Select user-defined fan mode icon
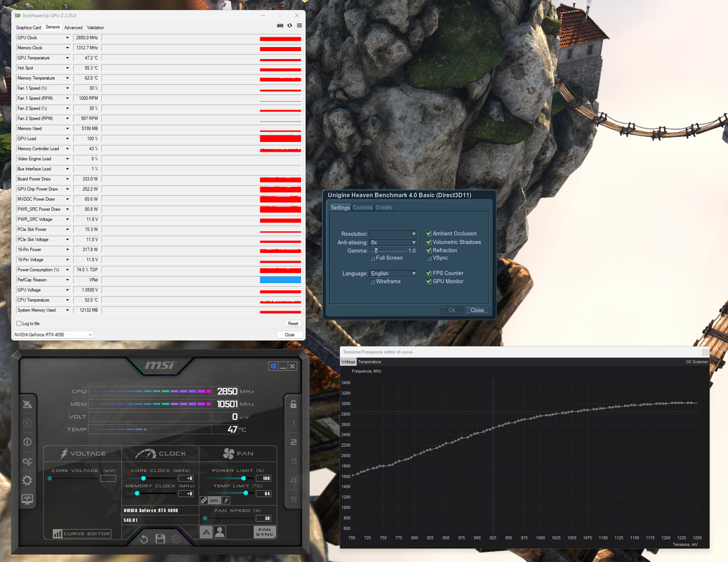 pyautogui.click(x=220, y=532)
